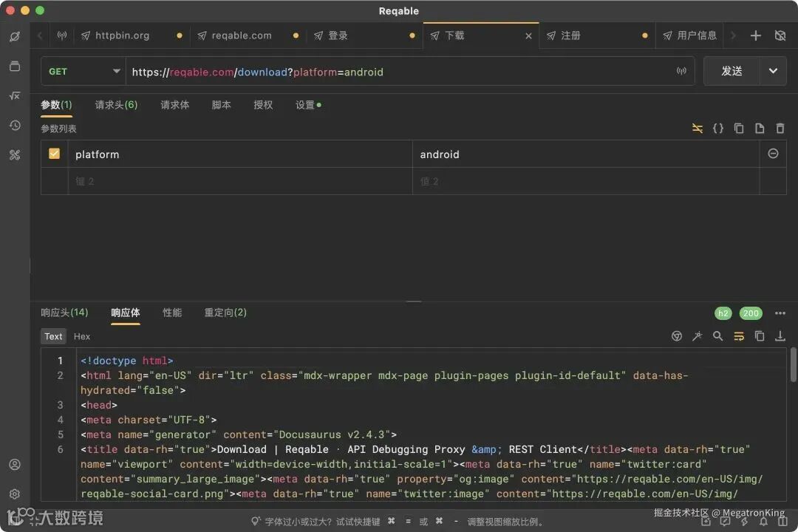
Task: Open collections icon in left sidebar
Action: tap(15, 66)
